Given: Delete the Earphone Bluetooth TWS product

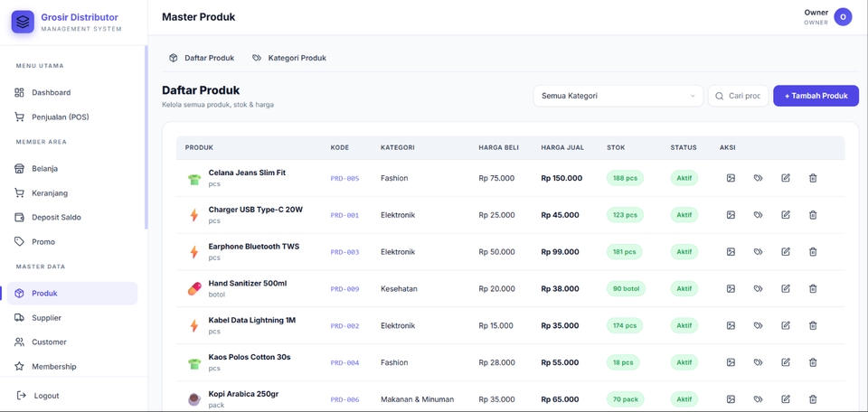Looking at the screenshot, I should click(x=813, y=251).
